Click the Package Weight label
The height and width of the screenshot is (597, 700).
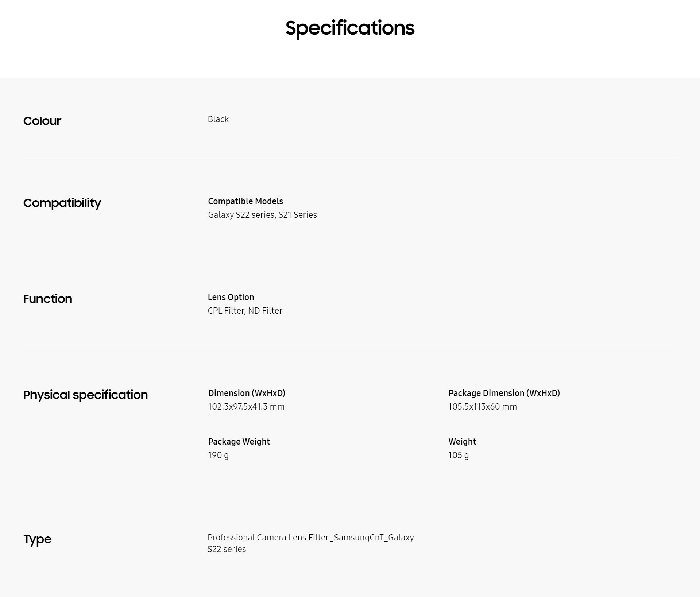[239, 442]
